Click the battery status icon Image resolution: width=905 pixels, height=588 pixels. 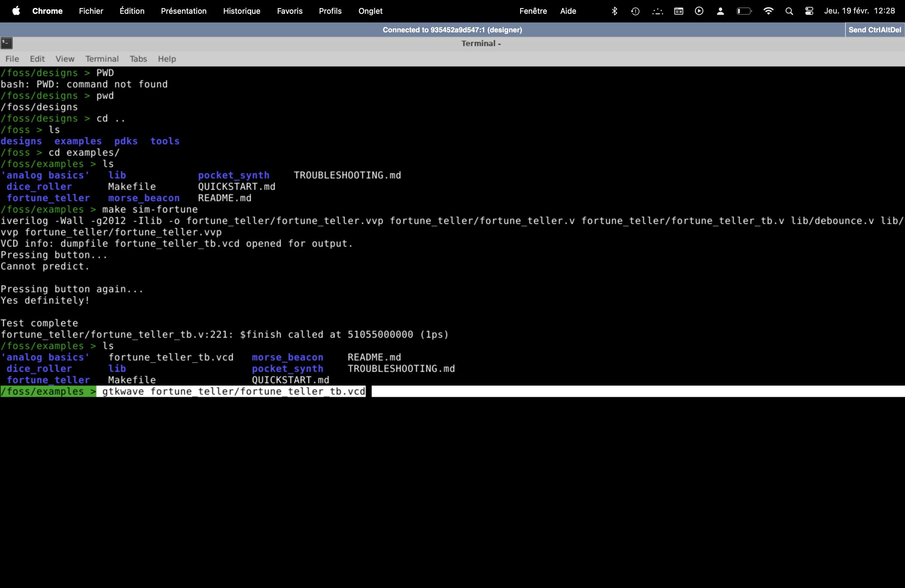click(744, 11)
